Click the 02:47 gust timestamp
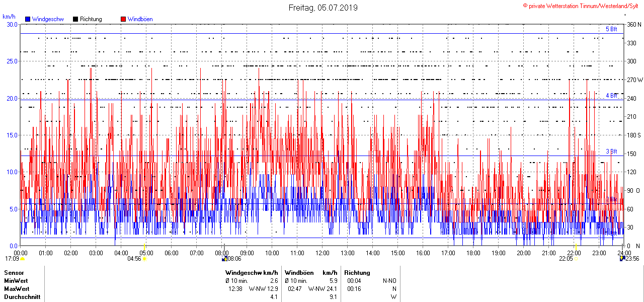The image size is (644, 302). point(295,289)
